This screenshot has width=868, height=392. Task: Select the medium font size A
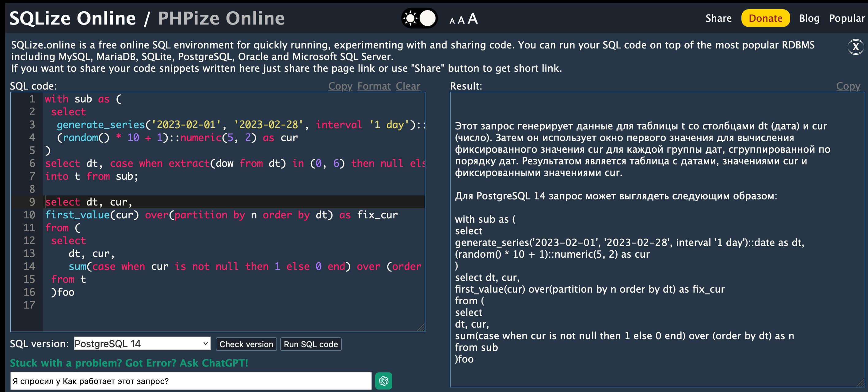[461, 20]
